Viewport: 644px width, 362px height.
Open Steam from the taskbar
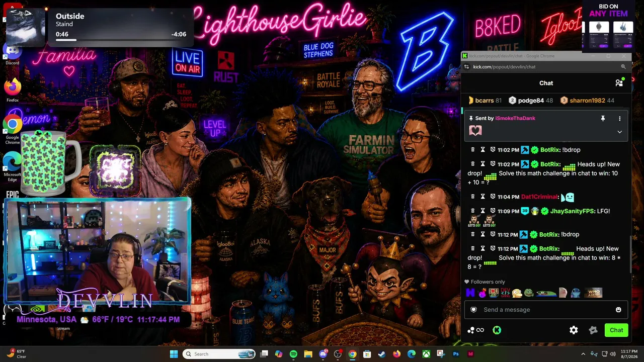pyautogui.click(x=382, y=354)
